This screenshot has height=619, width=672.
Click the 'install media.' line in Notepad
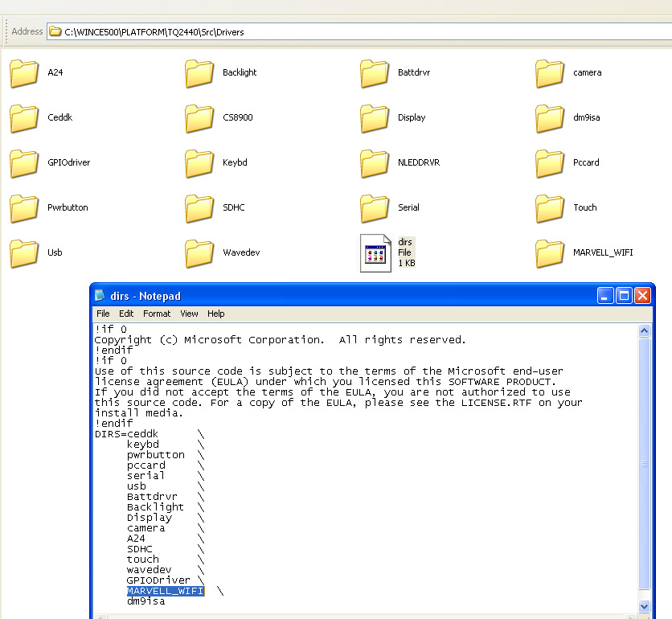pos(139,413)
